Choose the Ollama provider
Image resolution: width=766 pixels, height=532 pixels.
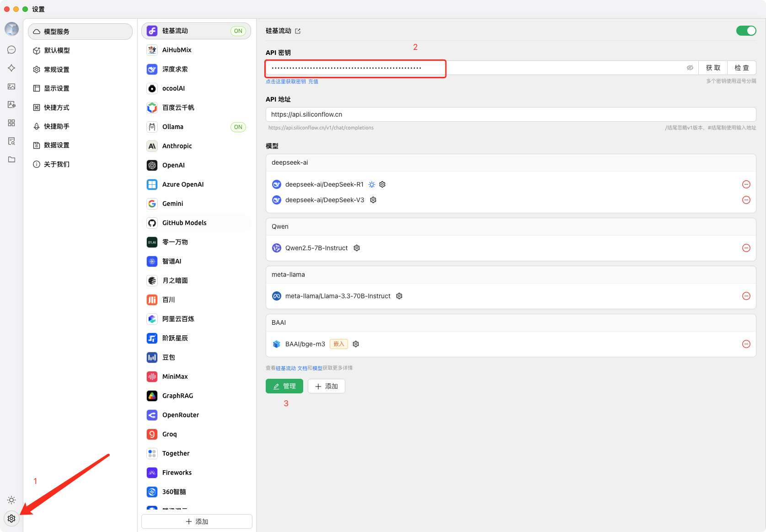(x=196, y=127)
